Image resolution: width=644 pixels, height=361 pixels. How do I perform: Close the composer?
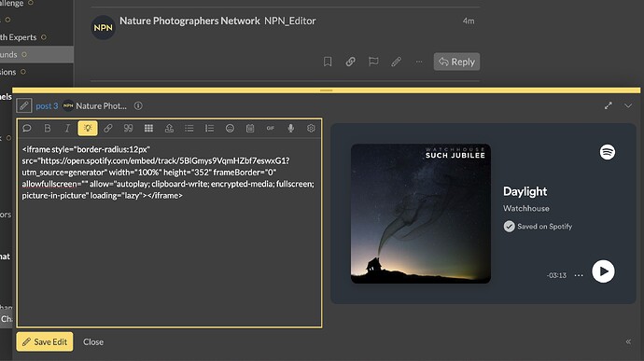tap(93, 341)
